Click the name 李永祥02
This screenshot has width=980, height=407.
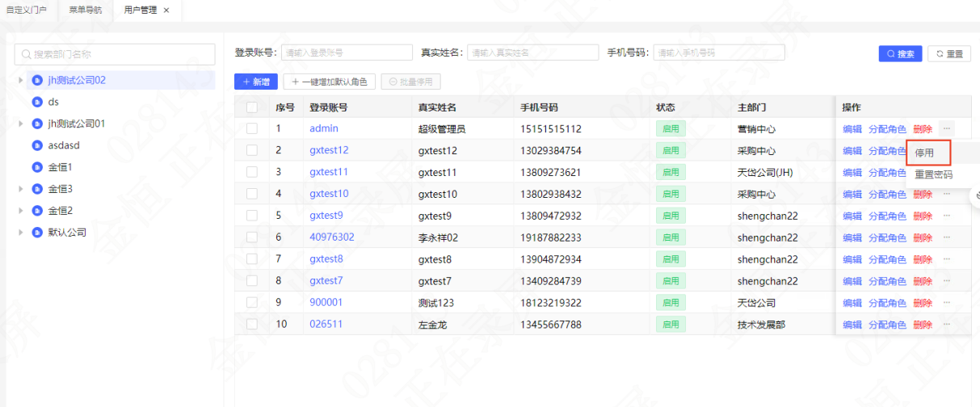click(x=438, y=237)
